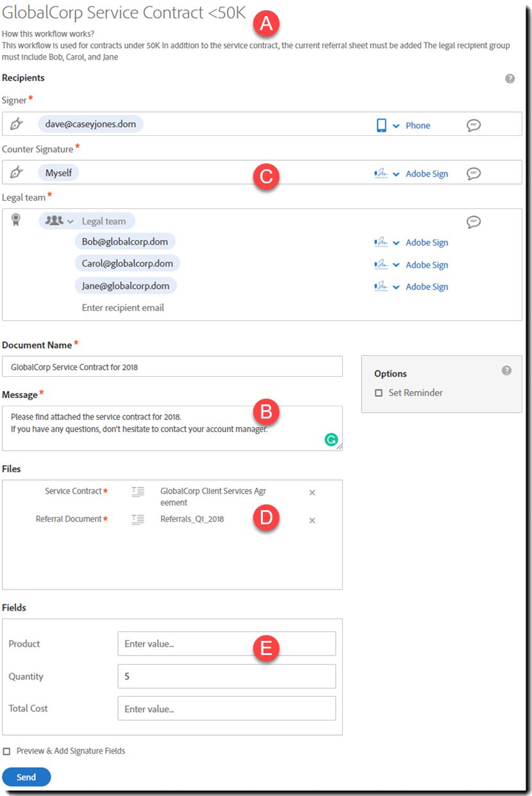Open private message bubble for Counter Signature row
Screen dimensions: 532x796
[x=474, y=173]
